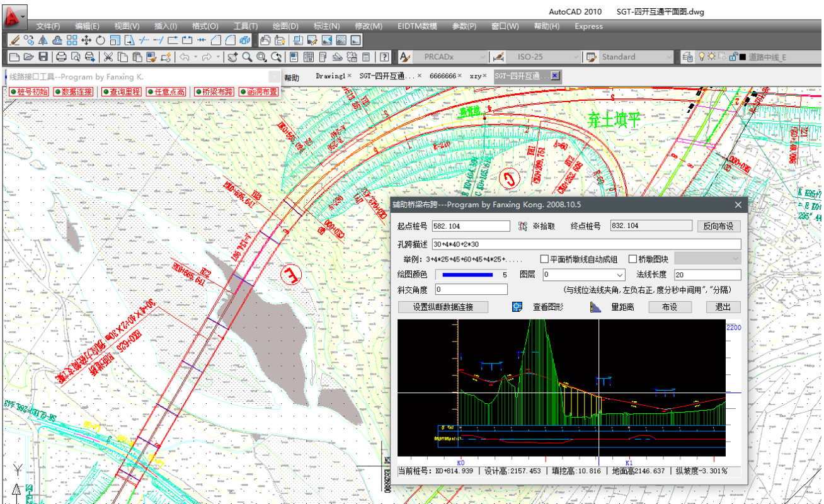This screenshot has width=824, height=504.
Task: Open the 图层 layer dropdown
Action: 620,275
